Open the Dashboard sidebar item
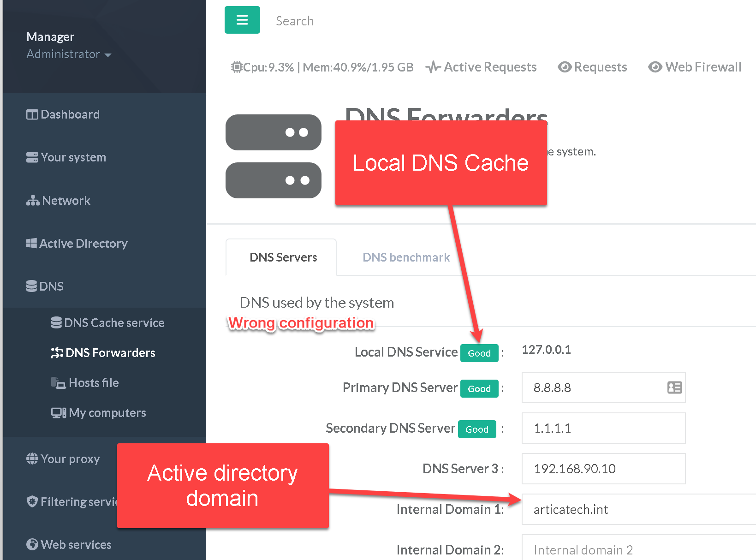Screen dimensions: 756x560 click(63, 114)
